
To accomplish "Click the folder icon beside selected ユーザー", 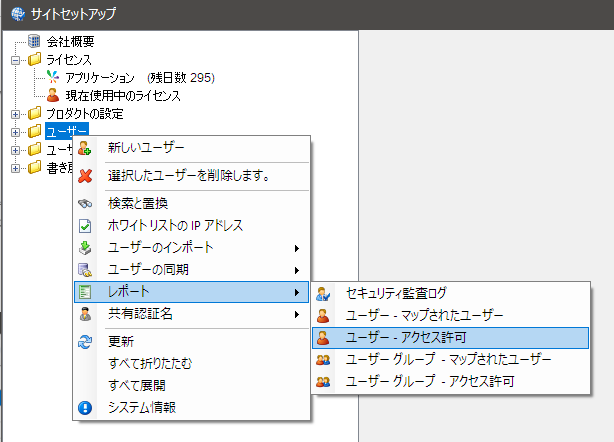I will [34, 132].
